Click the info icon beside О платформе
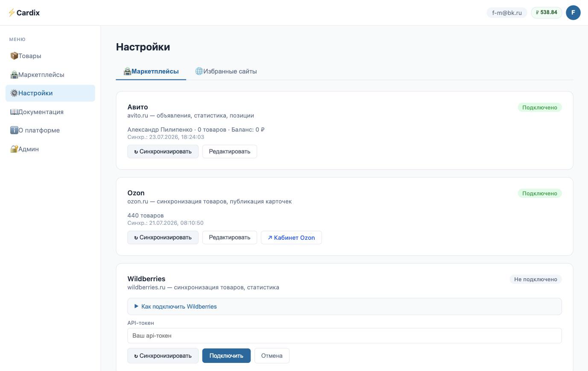The width and height of the screenshot is (588, 371). (14, 130)
